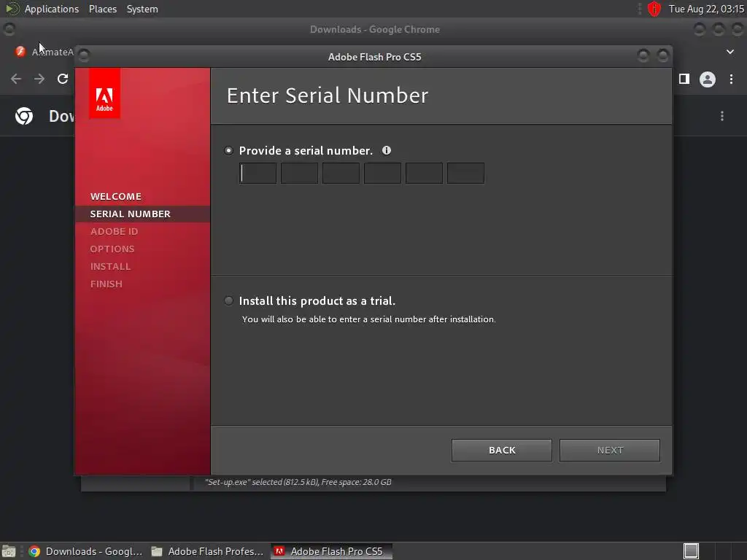
Task: Click the NEXT button
Action: [x=610, y=451]
